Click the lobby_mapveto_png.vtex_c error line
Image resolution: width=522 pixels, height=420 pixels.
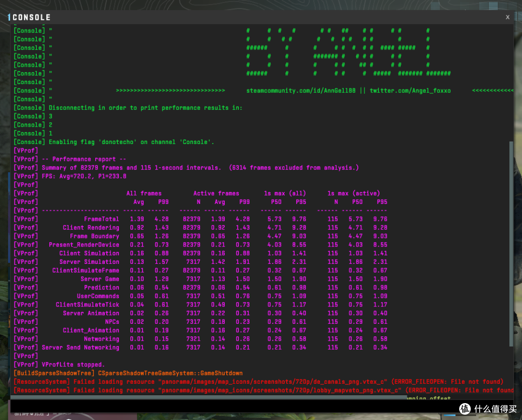(x=263, y=391)
